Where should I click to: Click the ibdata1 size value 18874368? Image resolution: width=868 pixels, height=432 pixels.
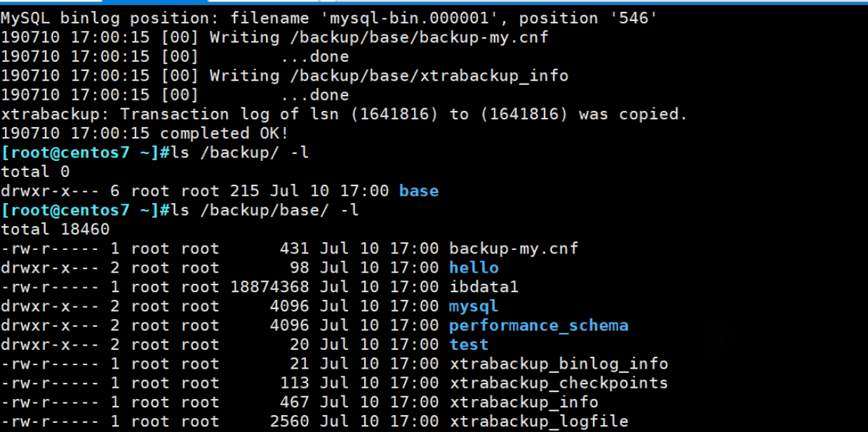click(269, 287)
